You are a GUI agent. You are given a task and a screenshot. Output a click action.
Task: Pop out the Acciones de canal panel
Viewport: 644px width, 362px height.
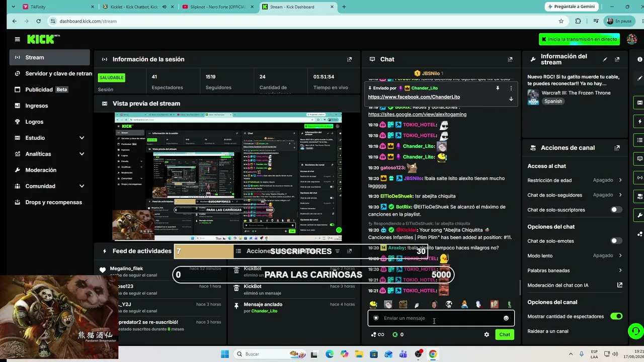point(617,148)
